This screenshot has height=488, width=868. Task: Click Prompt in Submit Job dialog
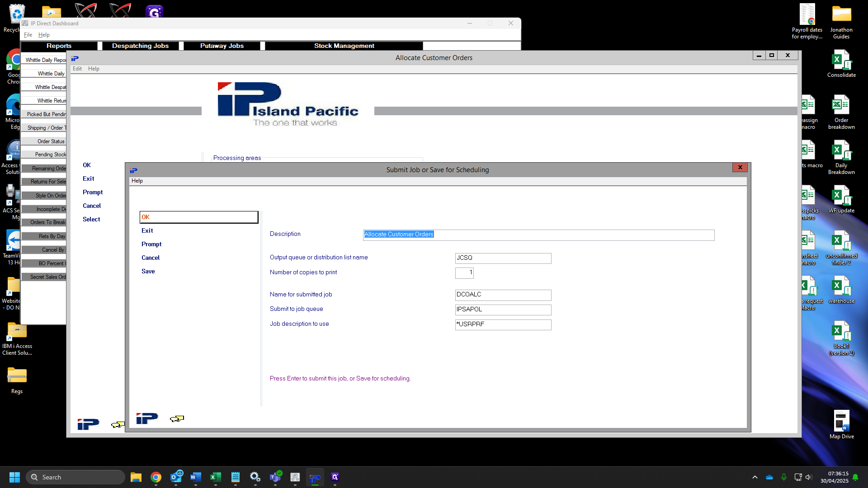tap(151, 244)
